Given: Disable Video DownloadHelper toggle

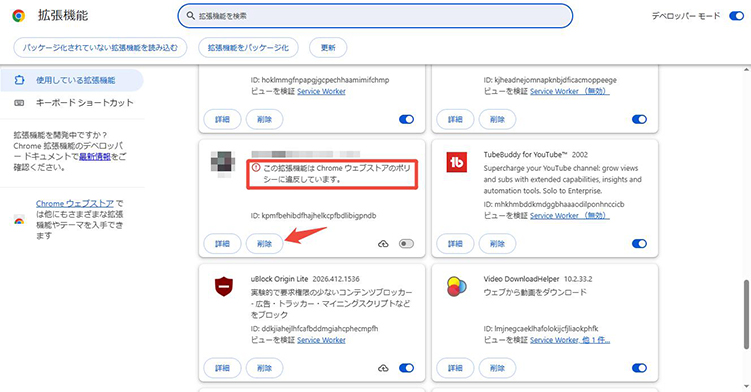Looking at the screenshot, I should pos(639,368).
